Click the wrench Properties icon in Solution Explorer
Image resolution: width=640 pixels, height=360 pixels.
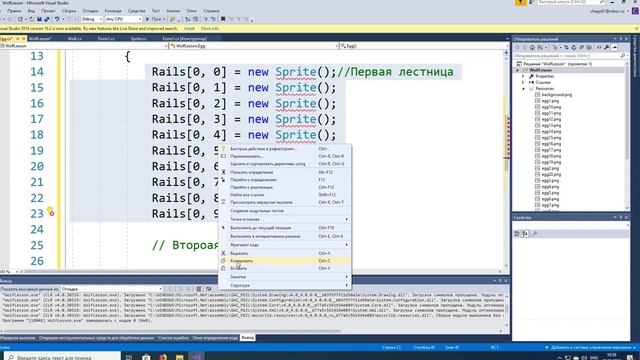pos(607,48)
